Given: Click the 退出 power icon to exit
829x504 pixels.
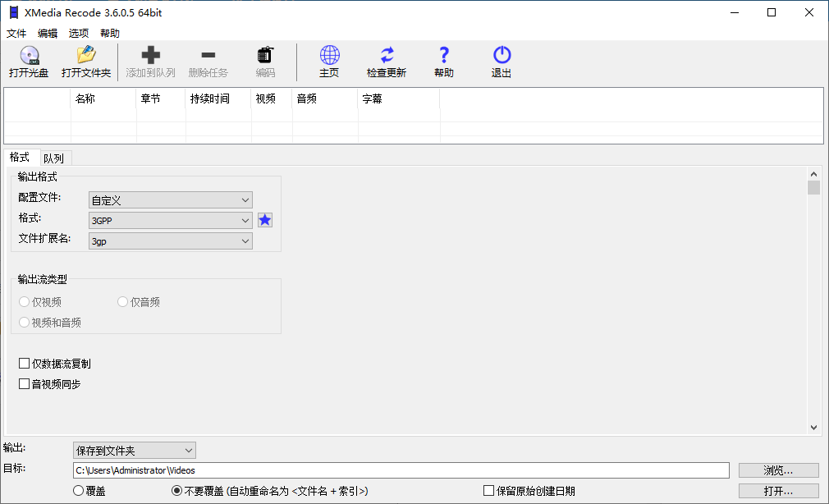Looking at the screenshot, I should 502,57.
